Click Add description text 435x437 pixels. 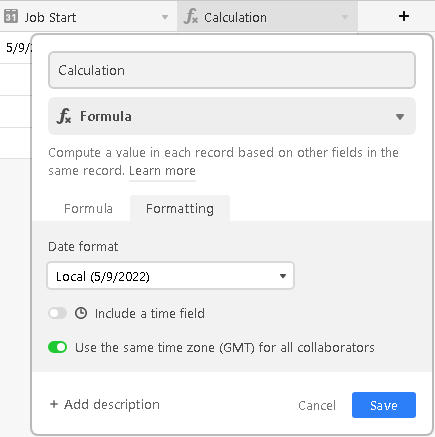click(x=112, y=404)
